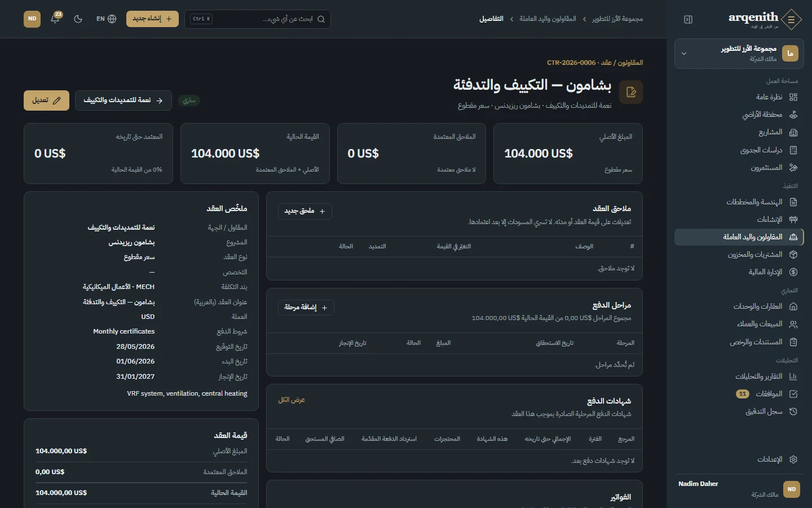Open نعمة للتمديدات والتكييف contractor link button

coord(123,100)
